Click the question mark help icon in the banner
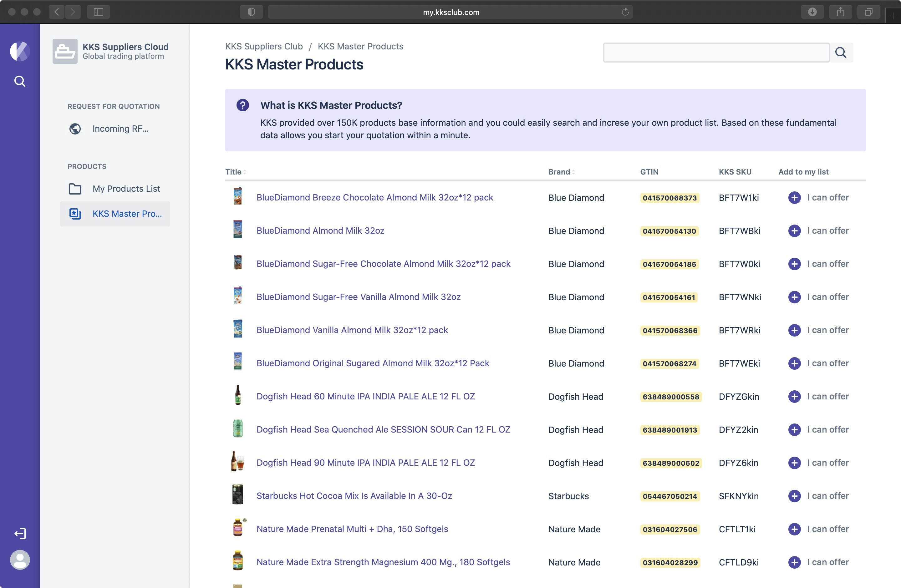The height and width of the screenshot is (588, 901). click(243, 105)
